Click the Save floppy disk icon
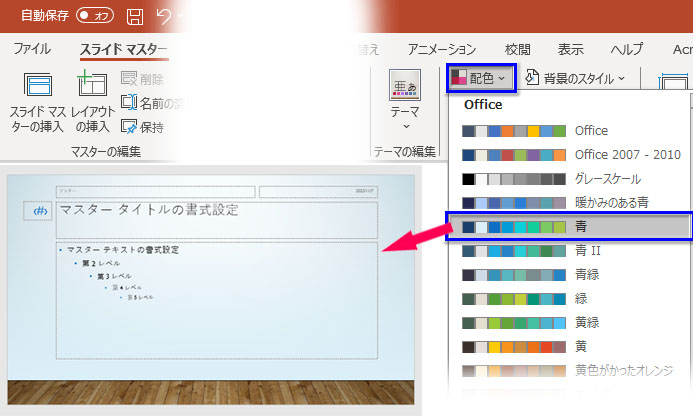This screenshot has width=693, height=416. tap(135, 17)
